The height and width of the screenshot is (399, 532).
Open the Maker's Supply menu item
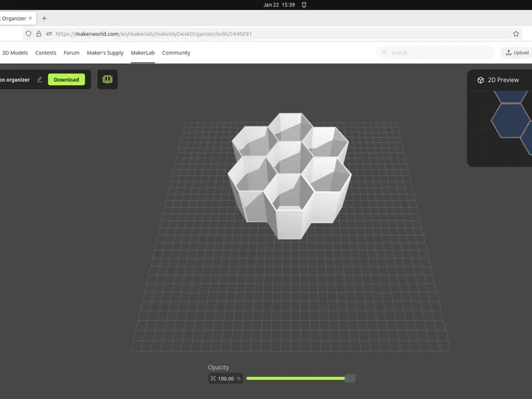(x=105, y=53)
